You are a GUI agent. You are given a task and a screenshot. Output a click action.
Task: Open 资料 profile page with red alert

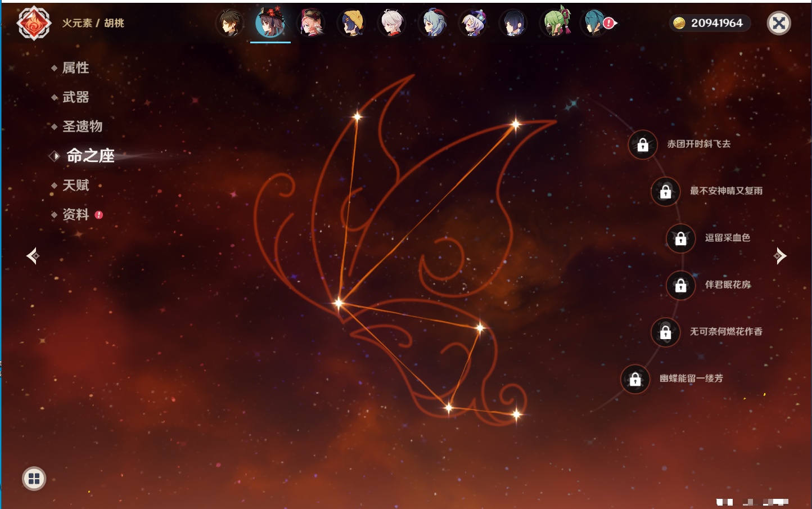point(75,215)
